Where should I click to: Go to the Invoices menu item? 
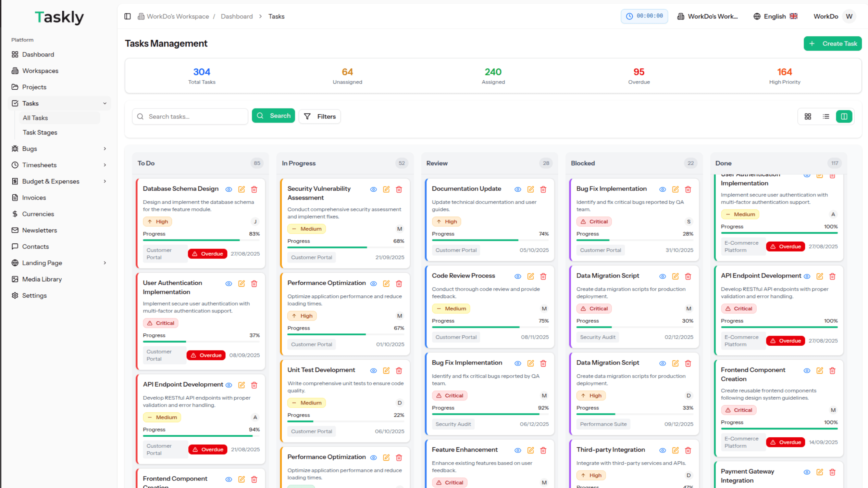tap(34, 197)
